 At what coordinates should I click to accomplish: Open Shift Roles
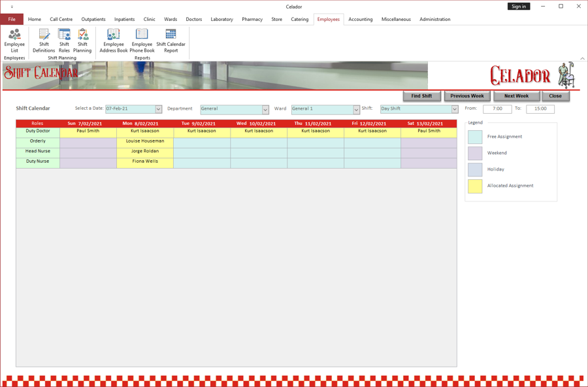[63, 41]
